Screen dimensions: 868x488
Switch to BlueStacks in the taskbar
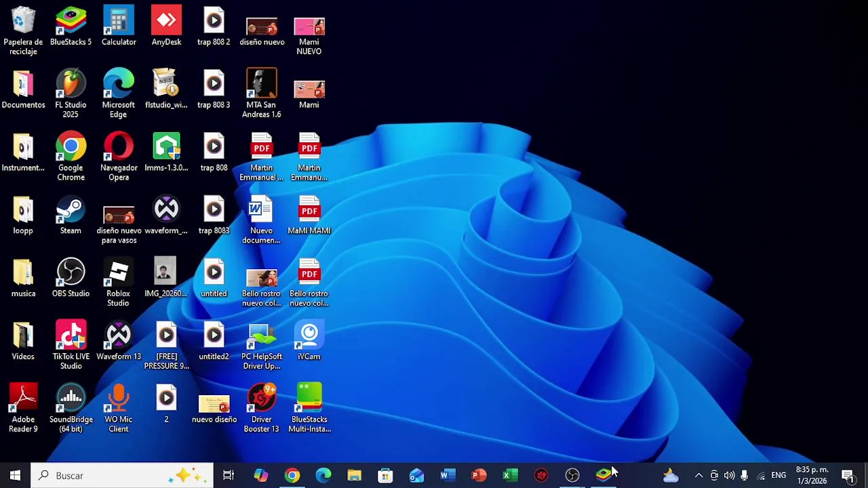[x=604, y=476]
